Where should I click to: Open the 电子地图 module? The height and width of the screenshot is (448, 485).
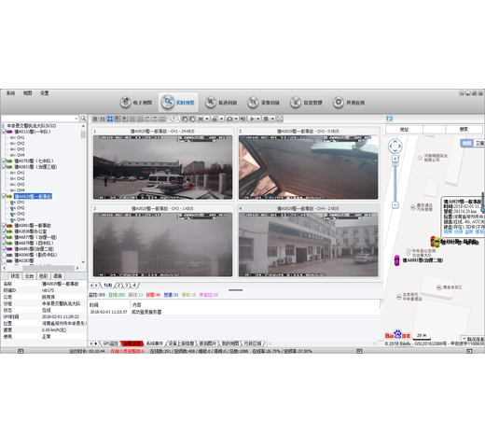pos(136,103)
